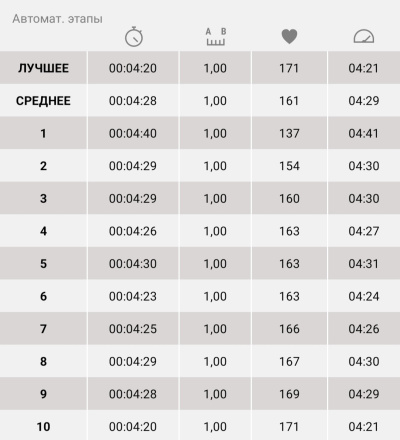Click lap 4 pace 04:27
This screenshot has width=400, height=440.
[364, 231]
